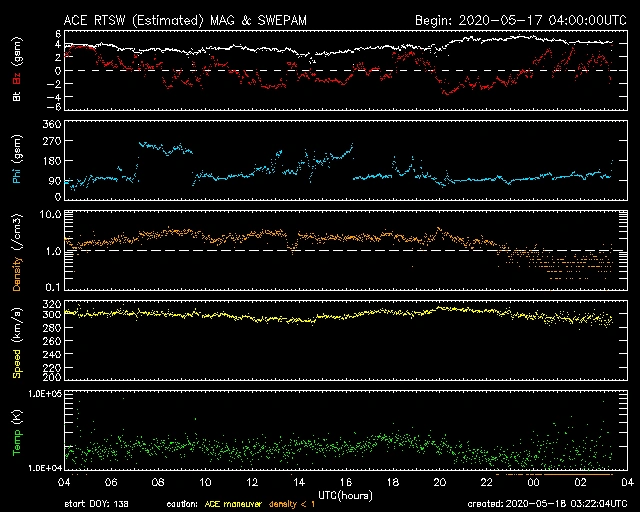The width and height of the screenshot is (640, 512).
Task: Click the "06" hour tick label
Action: pos(111,483)
